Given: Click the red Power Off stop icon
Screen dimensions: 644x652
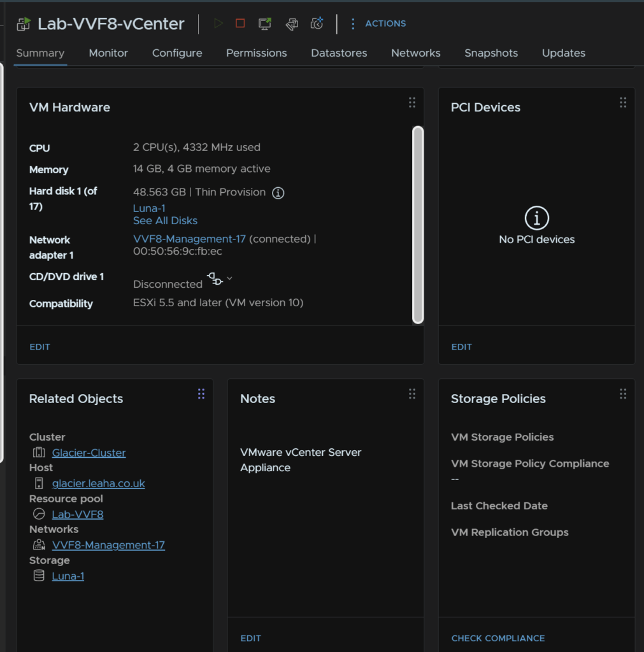Looking at the screenshot, I should coord(240,24).
